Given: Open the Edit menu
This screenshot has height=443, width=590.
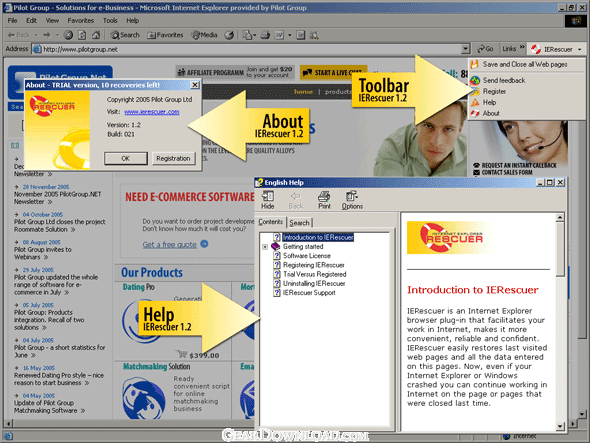Looking at the screenshot, I should point(31,20).
